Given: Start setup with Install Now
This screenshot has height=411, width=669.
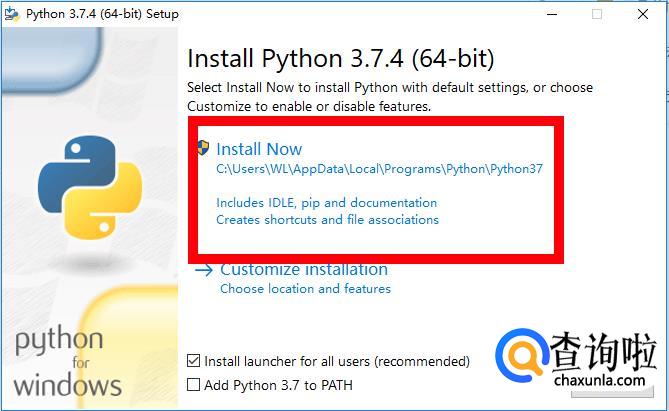Looking at the screenshot, I should pyautogui.click(x=259, y=149).
